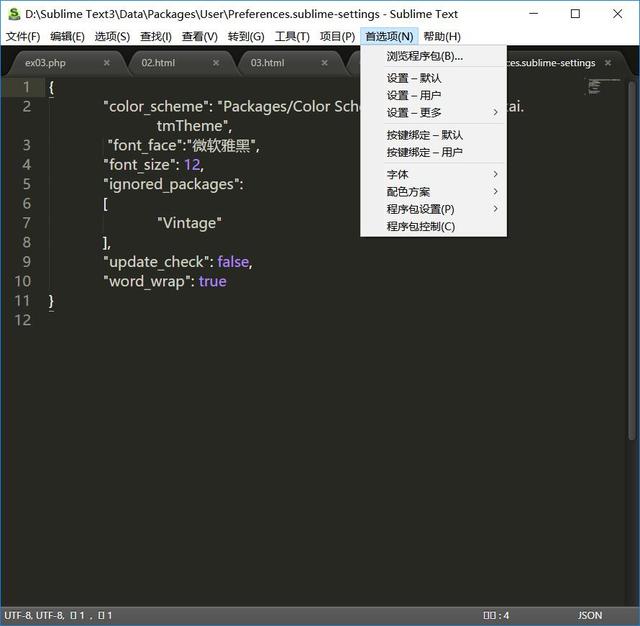Click the JSON syntax selector in status bar

point(590,615)
